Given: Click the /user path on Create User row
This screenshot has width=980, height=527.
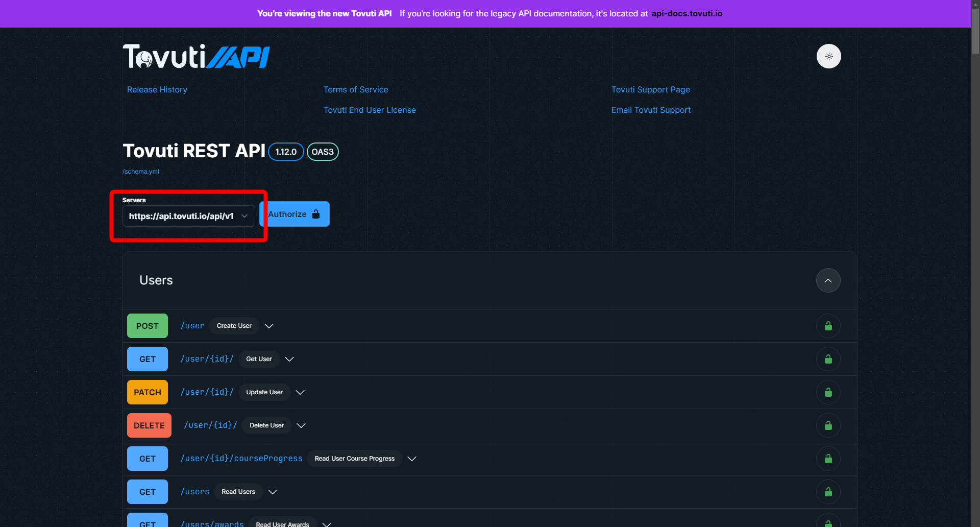Looking at the screenshot, I should pos(192,326).
